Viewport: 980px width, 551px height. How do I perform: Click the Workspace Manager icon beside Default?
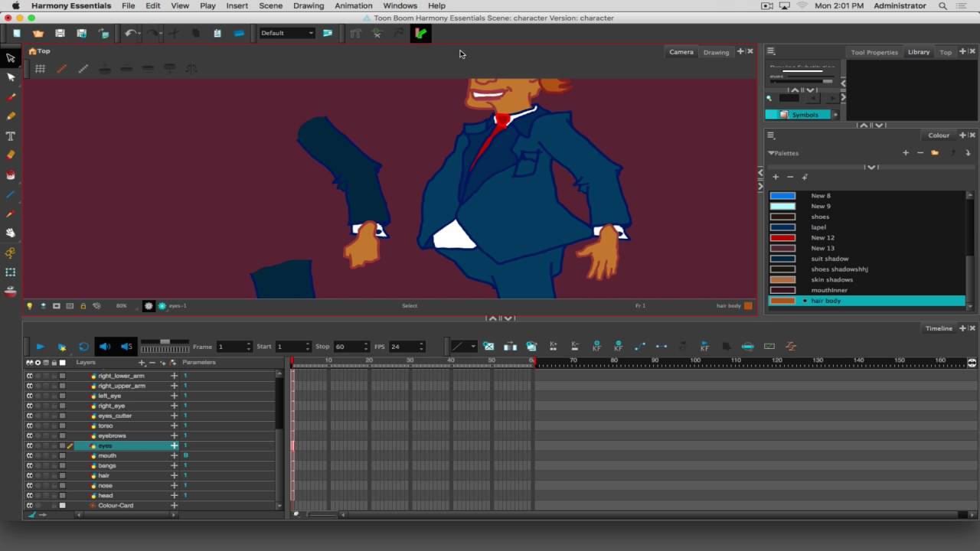328,33
